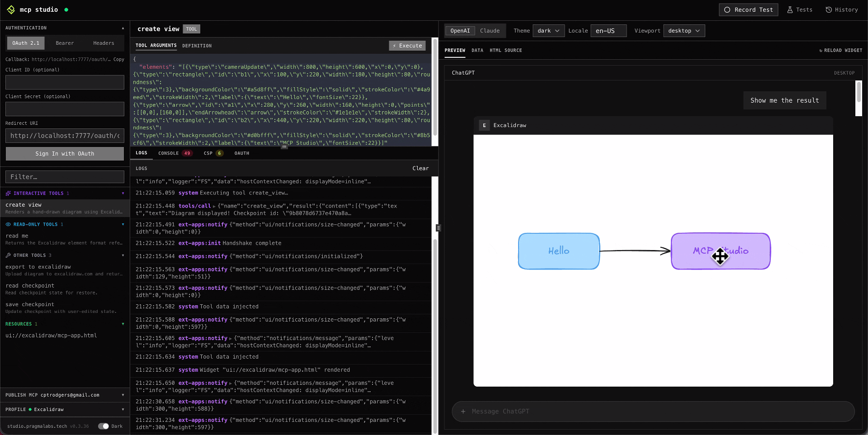Image resolution: width=868 pixels, height=435 pixels.
Task: Click Reload Widget
Action: [x=841, y=51]
